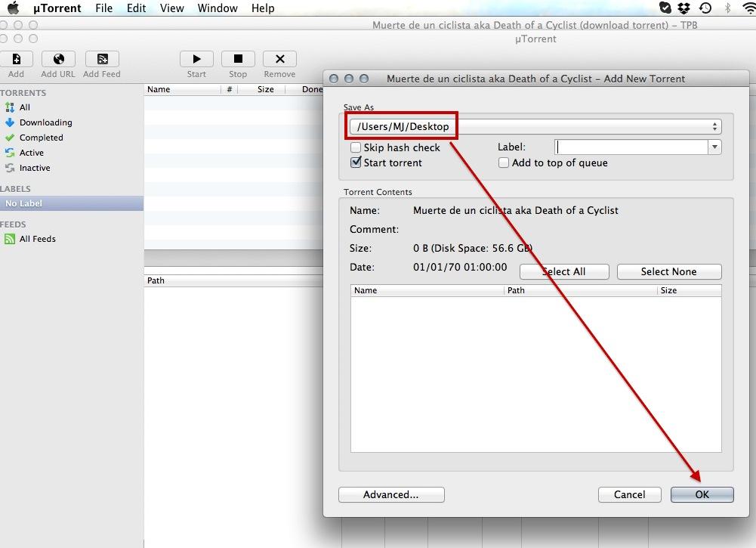Click the Wi-Fi icon in menu bar
The height and width of the screenshot is (548, 756).
click(748, 8)
